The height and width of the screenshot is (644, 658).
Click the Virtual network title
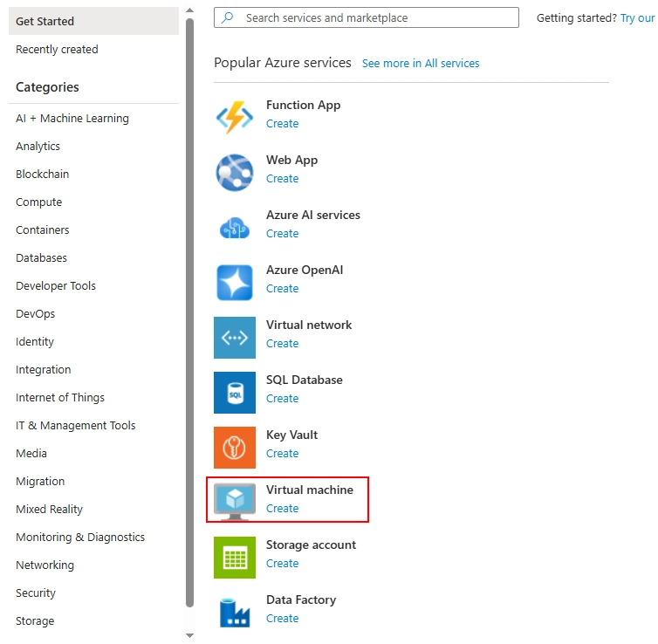[x=309, y=325]
